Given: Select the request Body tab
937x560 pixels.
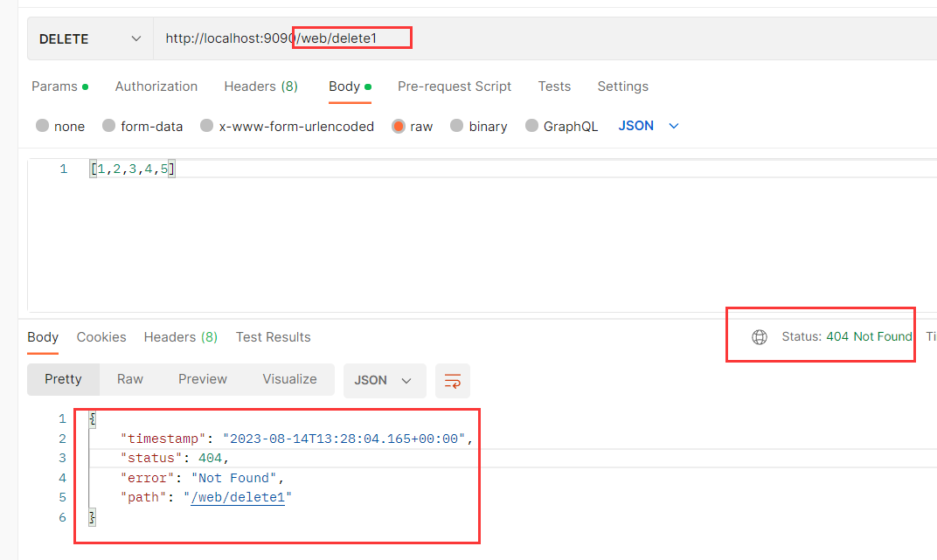Looking at the screenshot, I should (350, 86).
